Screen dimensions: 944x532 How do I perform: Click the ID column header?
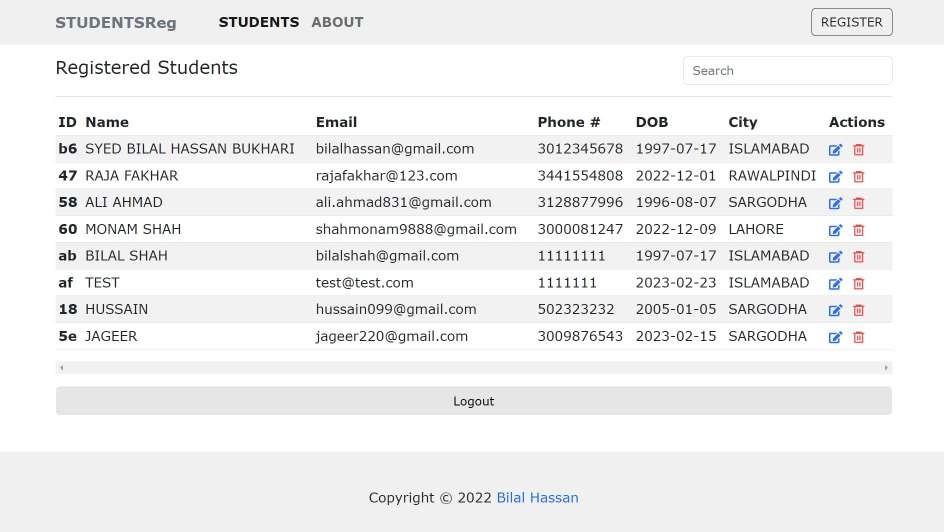(x=67, y=122)
